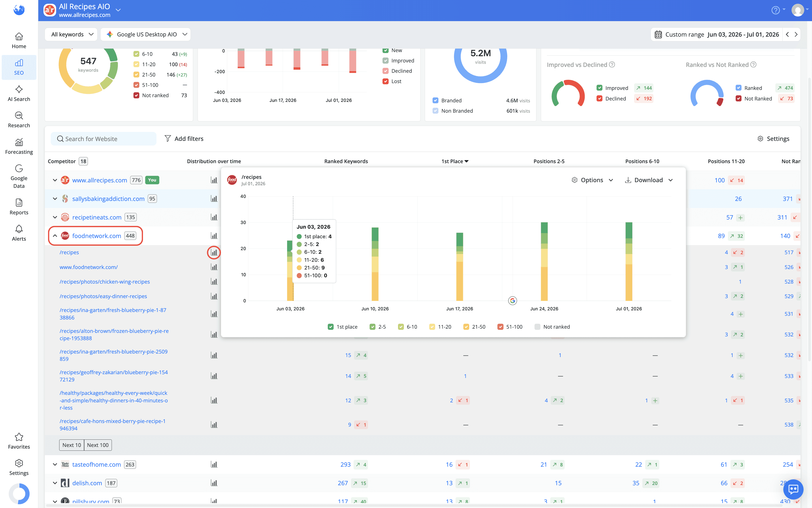This screenshot has width=812, height=508.
Task: Toggle the Non Branded visits checkbox
Action: pyautogui.click(x=435, y=111)
